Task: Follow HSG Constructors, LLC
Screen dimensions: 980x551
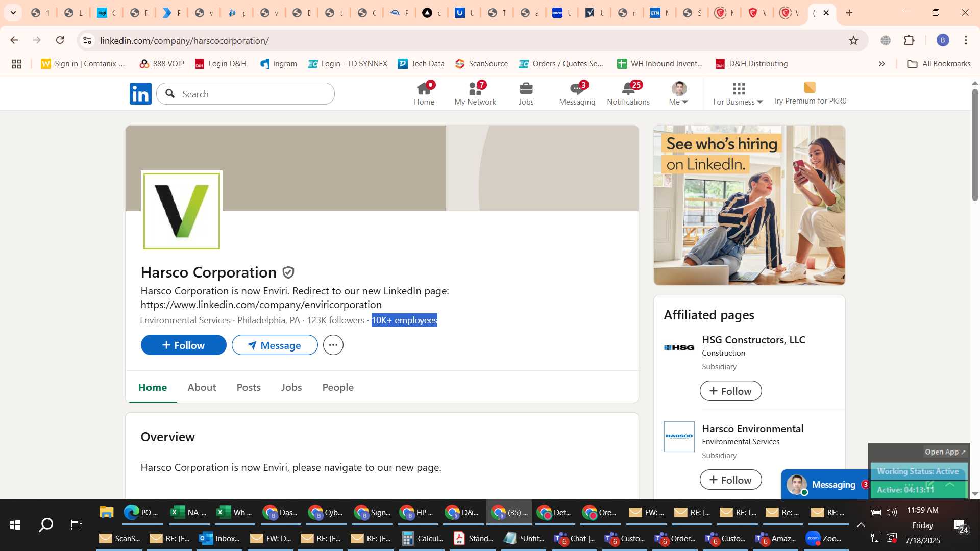Action: click(x=730, y=391)
